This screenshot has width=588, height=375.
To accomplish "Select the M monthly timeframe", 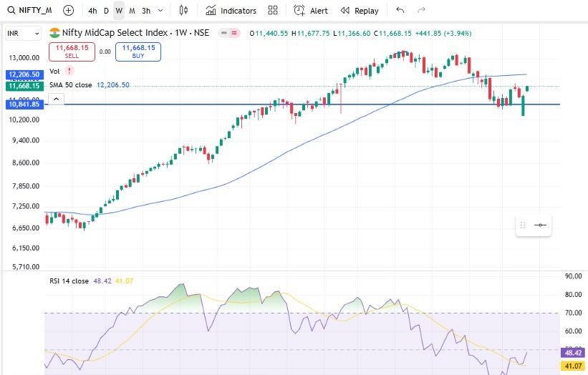I will 132,11.
